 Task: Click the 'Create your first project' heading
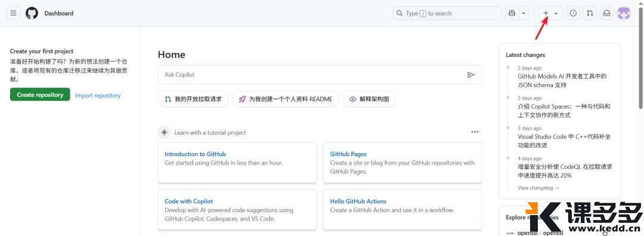pyautogui.click(x=42, y=51)
